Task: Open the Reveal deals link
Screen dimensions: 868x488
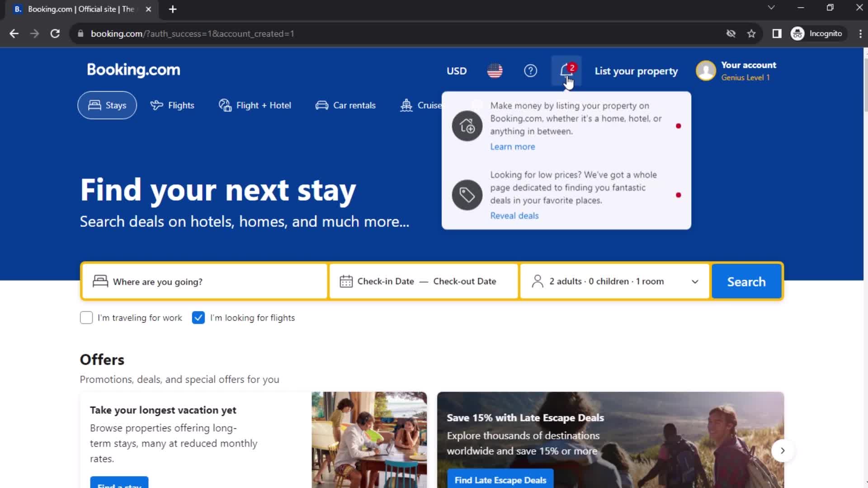Action: (514, 216)
